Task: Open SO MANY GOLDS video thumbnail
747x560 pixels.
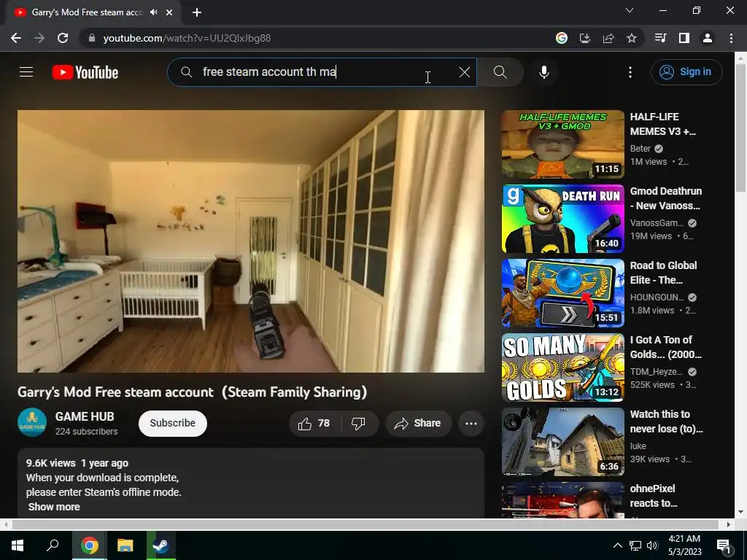Action: [562, 367]
